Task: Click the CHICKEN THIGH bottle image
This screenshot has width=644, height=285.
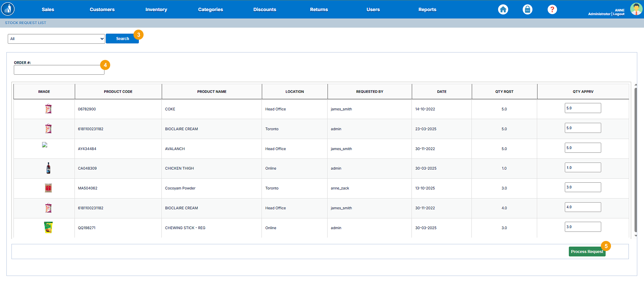Action: (49, 168)
